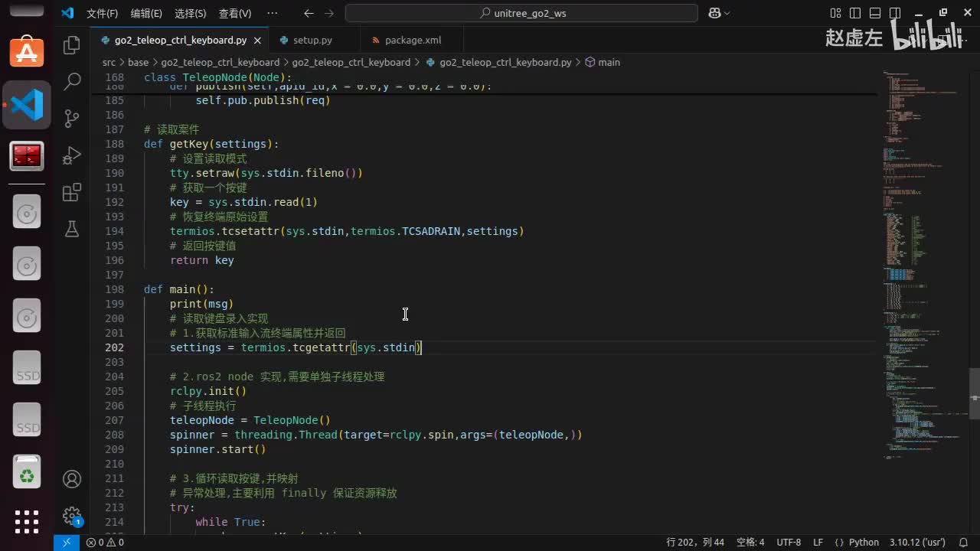Click 'spinner.start()' on line 209
This screenshot has width=980, height=551.
[x=218, y=449]
